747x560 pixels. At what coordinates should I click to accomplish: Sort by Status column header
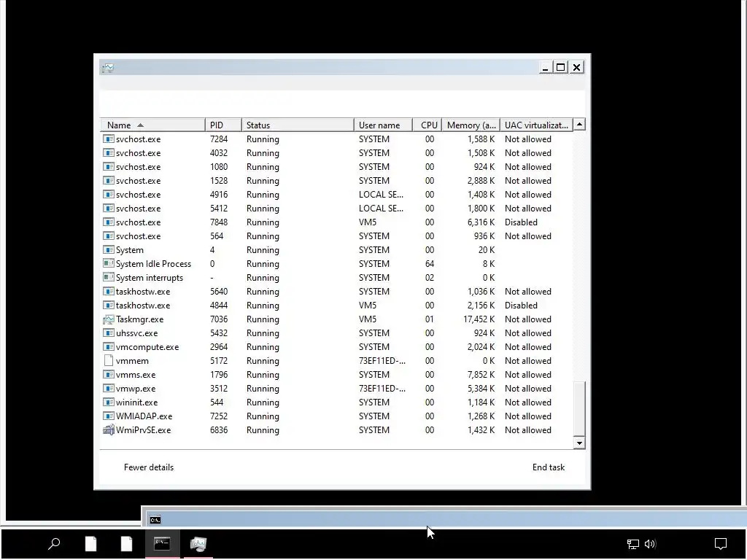298,125
